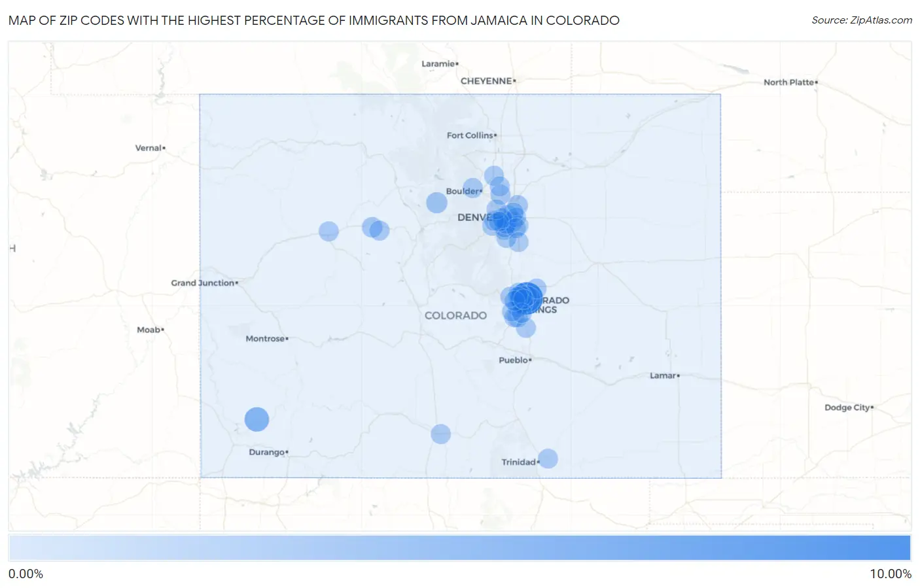Click the Laramie city label
920x588 pixels.
439,63
